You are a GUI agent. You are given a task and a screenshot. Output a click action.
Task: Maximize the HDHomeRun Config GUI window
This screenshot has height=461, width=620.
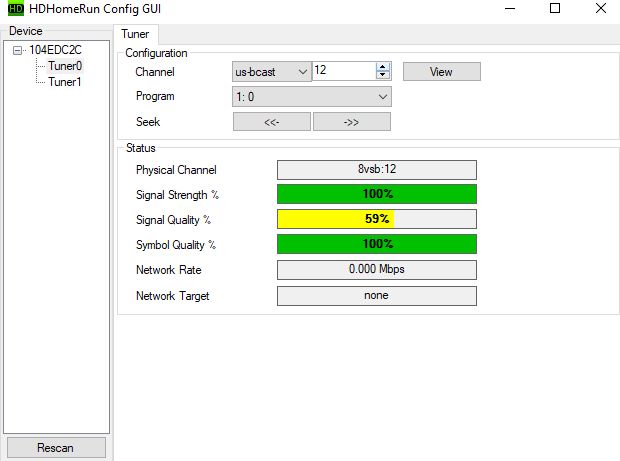(x=555, y=8)
